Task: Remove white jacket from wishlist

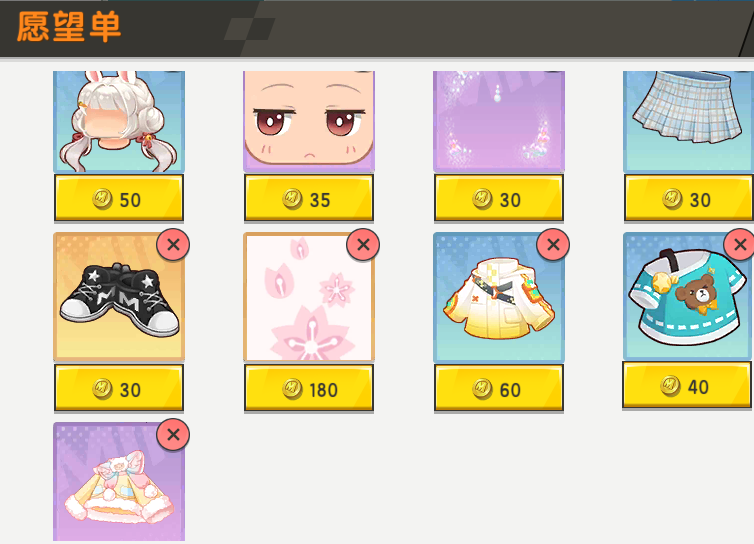Action: pyautogui.click(x=553, y=245)
